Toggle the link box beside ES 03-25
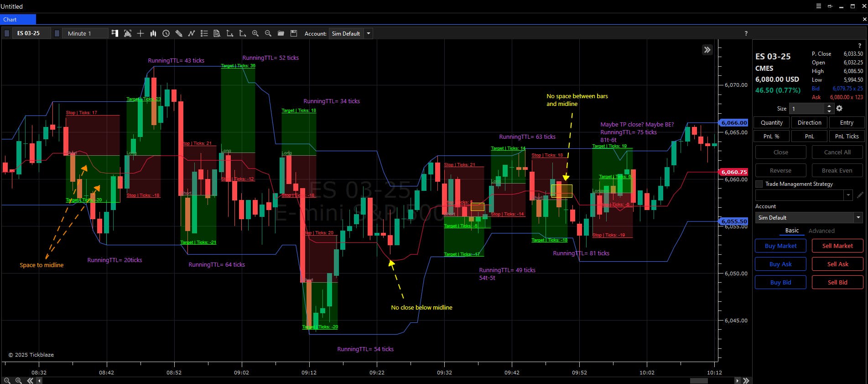868x384 pixels. (x=7, y=33)
